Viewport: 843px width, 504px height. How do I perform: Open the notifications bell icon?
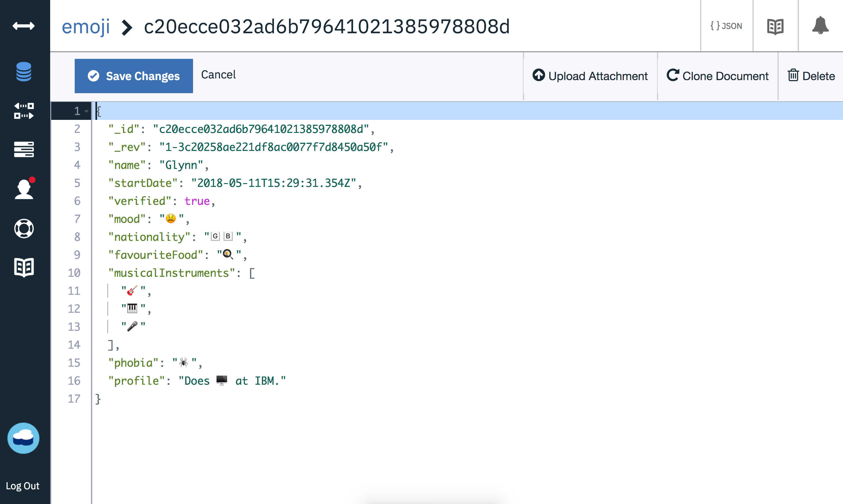coord(820,25)
